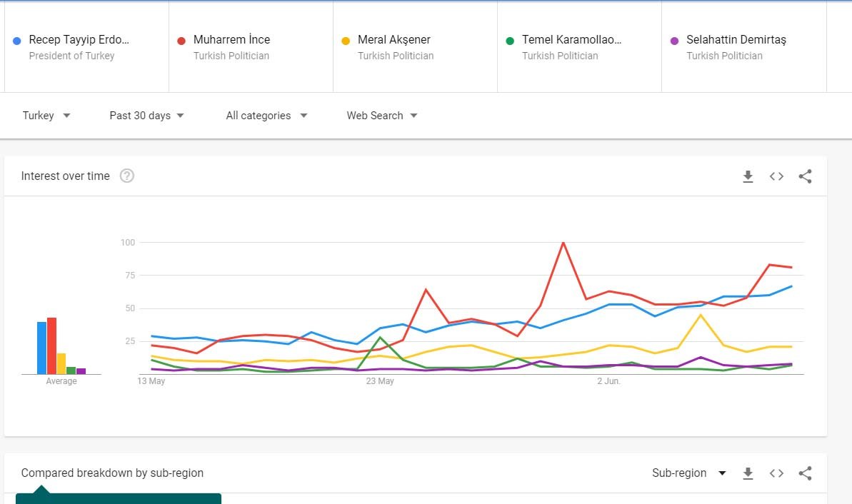Click the Temel Karamollaoğlu term card

pyautogui.click(x=571, y=40)
